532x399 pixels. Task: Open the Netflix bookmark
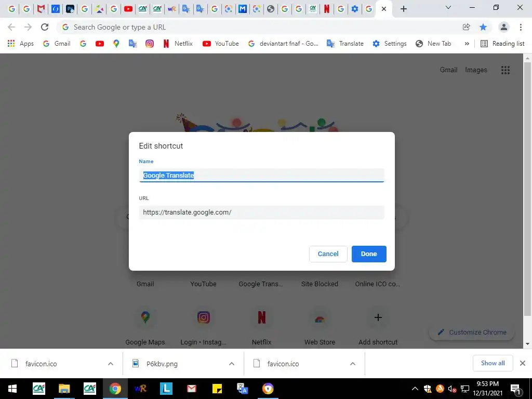[x=178, y=44]
